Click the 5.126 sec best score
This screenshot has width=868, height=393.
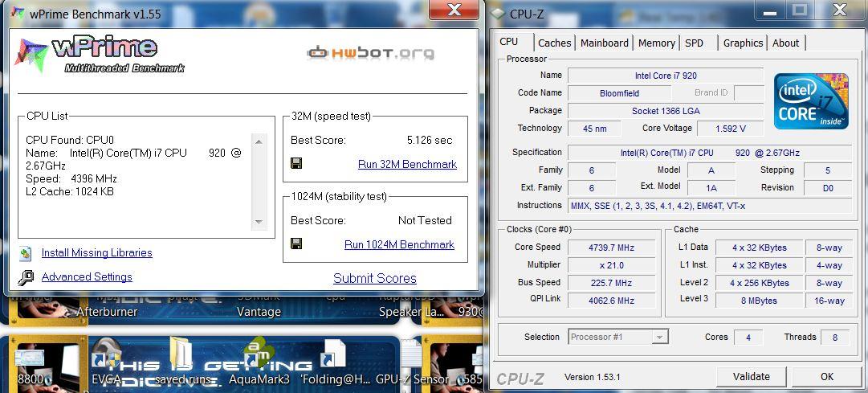429,140
